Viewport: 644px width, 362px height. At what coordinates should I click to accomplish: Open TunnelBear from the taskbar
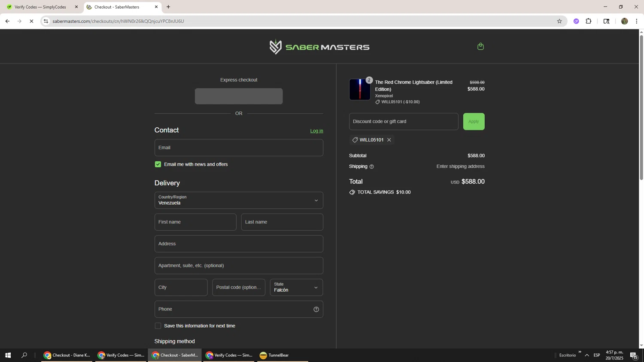[283, 355]
